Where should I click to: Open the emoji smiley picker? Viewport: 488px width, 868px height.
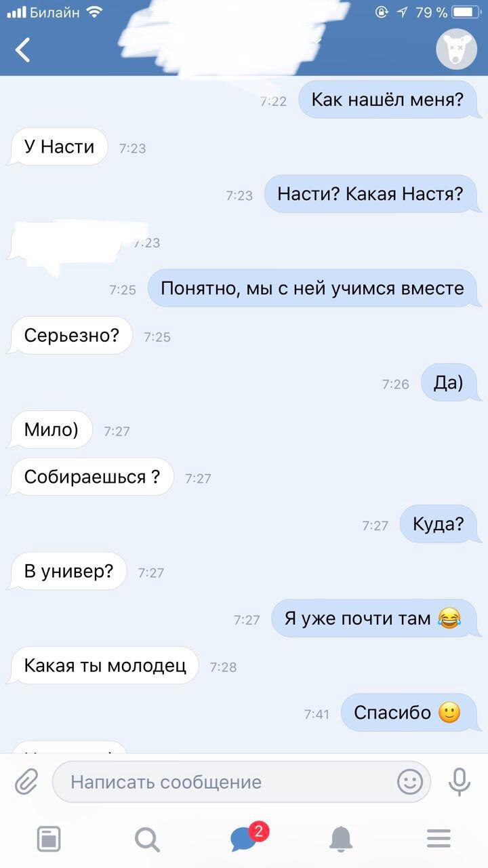[410, 782]
